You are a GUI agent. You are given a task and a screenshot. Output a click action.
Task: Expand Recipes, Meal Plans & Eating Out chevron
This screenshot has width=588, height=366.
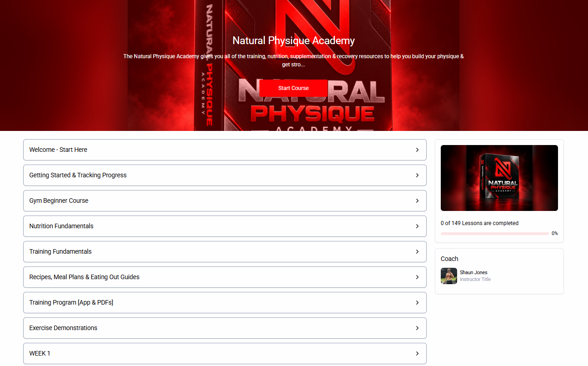tap(417, 277)
